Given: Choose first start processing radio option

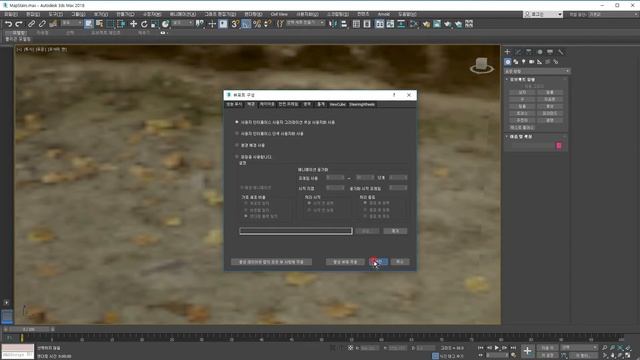Looking at the screenshot, I should (x=309, y=203).
